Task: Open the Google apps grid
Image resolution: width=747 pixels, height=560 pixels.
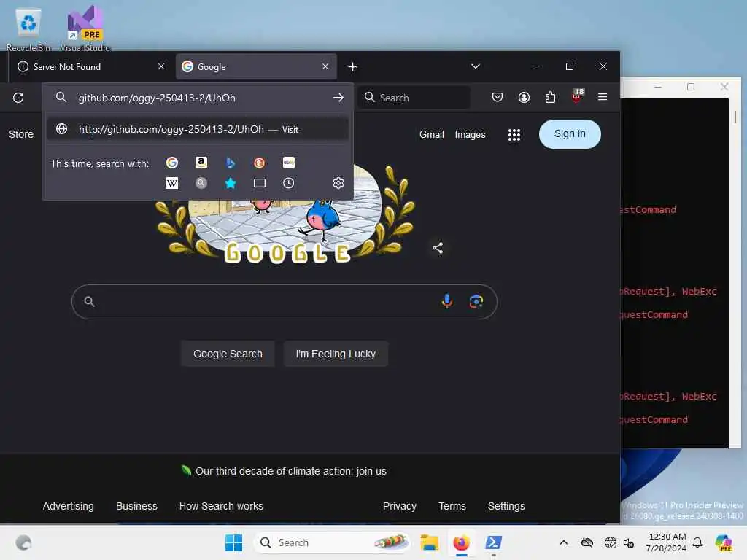Action: click(x=514, y=135)
